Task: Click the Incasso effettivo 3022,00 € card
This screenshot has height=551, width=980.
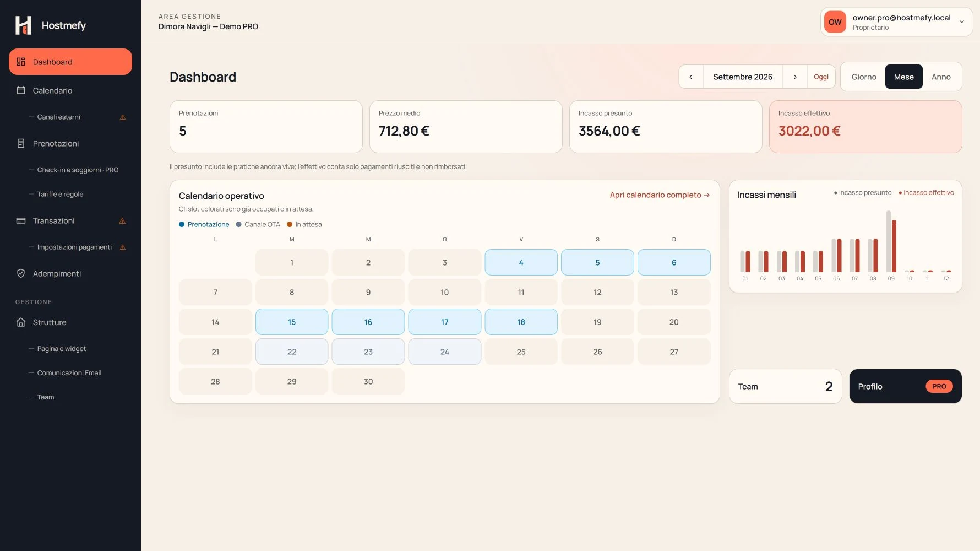Action: coord(865,127)
